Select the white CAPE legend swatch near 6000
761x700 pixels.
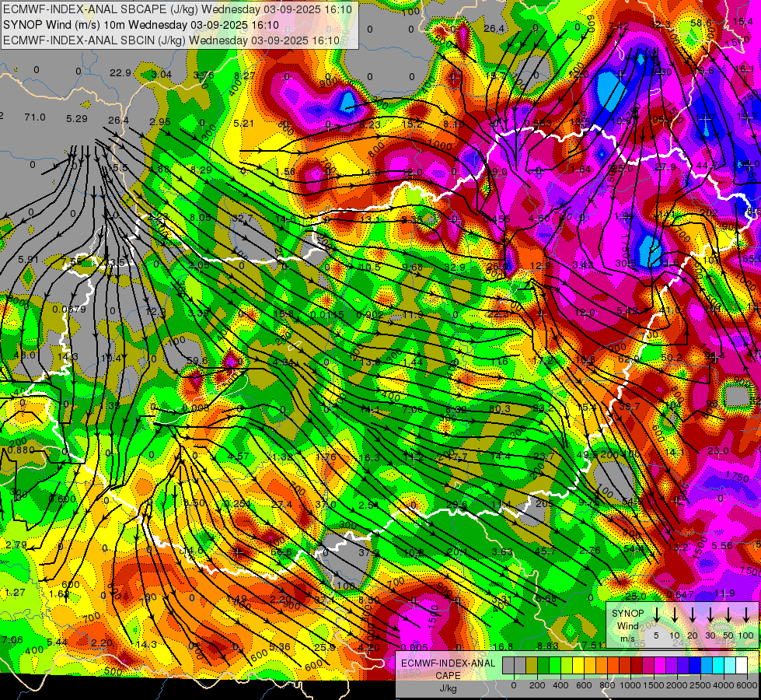(742, 666)
